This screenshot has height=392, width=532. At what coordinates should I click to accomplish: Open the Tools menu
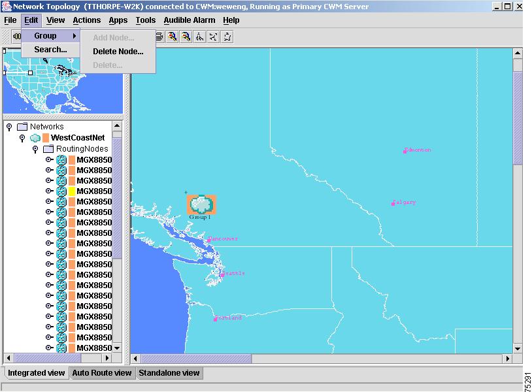(x=146, y=20)
